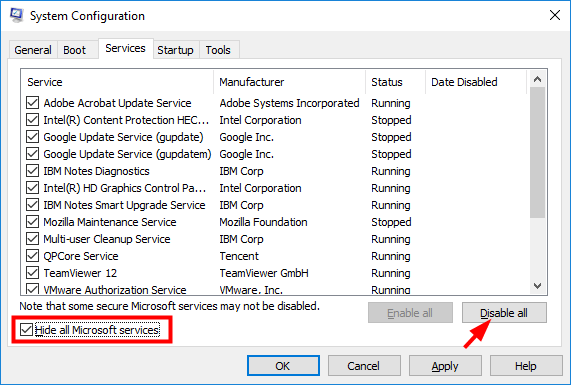
Task: Uncheck Google Update Service (gupdate)
Action: click(x=32, y=137)
